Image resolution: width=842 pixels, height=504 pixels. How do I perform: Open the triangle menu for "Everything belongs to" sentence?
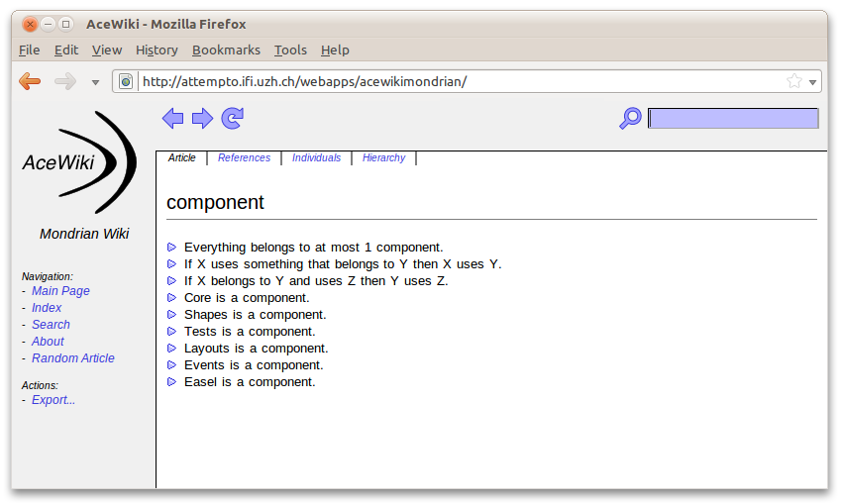pos(172,248)
